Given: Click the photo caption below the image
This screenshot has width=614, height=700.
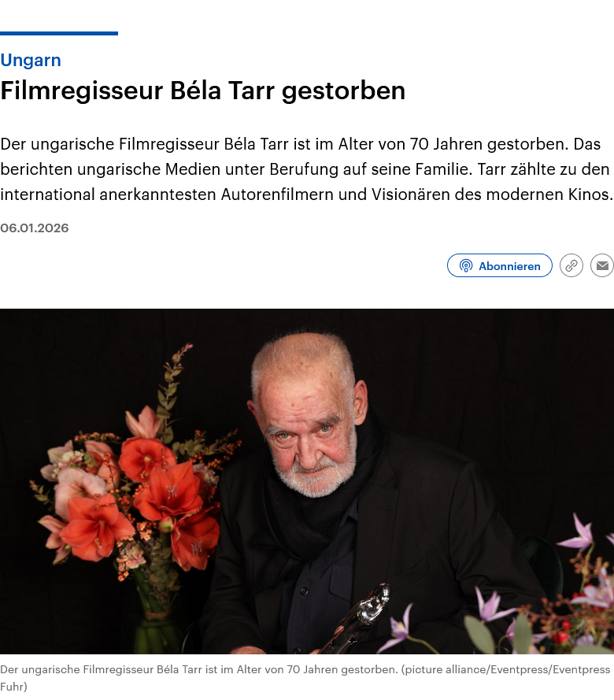Looking at the screenshot, I should [x=305, y=678].
